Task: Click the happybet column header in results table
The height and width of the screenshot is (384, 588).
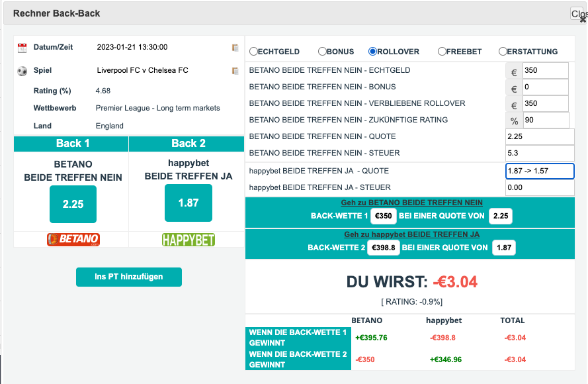Action: point(444,320)
